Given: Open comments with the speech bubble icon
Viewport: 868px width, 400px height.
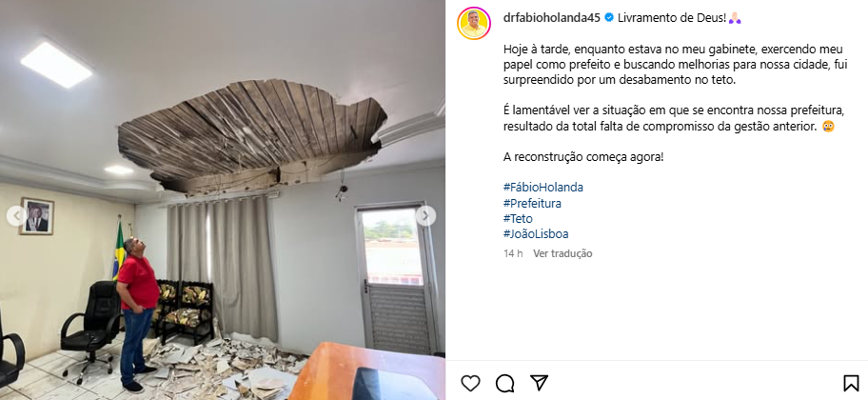Looking at the screenshot, I should [x=504, y=383].
